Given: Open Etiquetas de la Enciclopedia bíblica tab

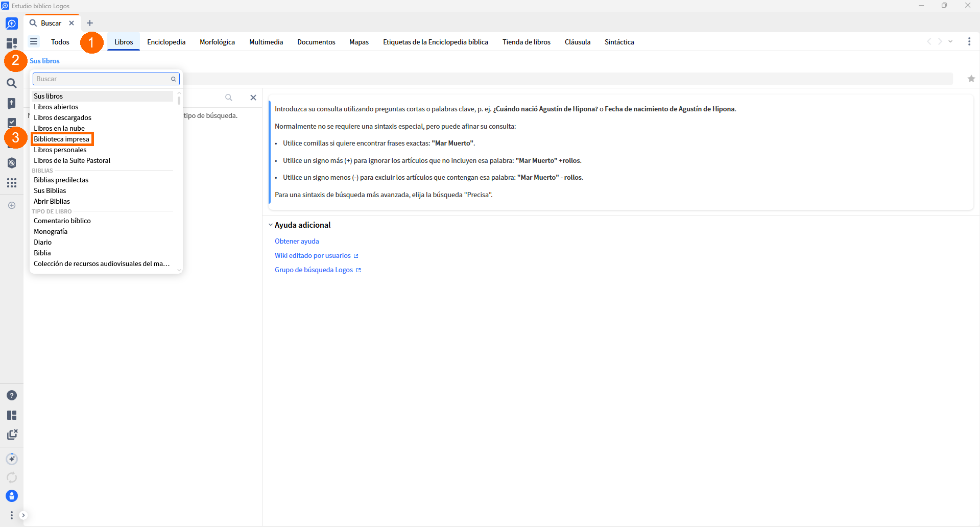Looking at the screenshot, I should [x=436, y=42].
